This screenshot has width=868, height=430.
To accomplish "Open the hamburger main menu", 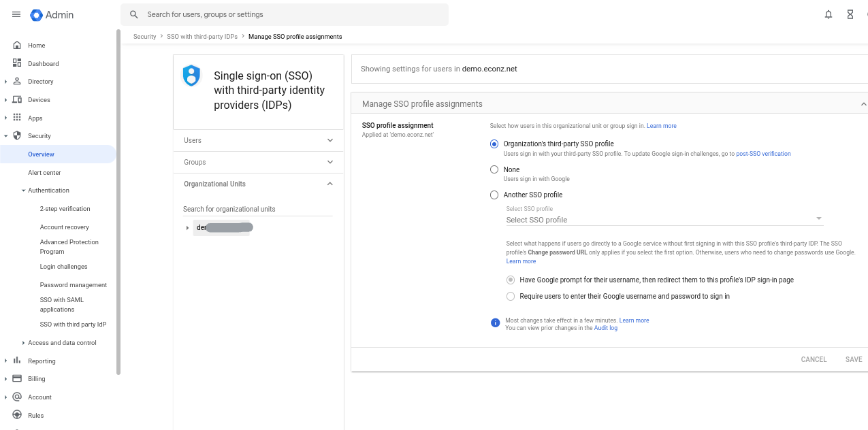I will 16,14.
